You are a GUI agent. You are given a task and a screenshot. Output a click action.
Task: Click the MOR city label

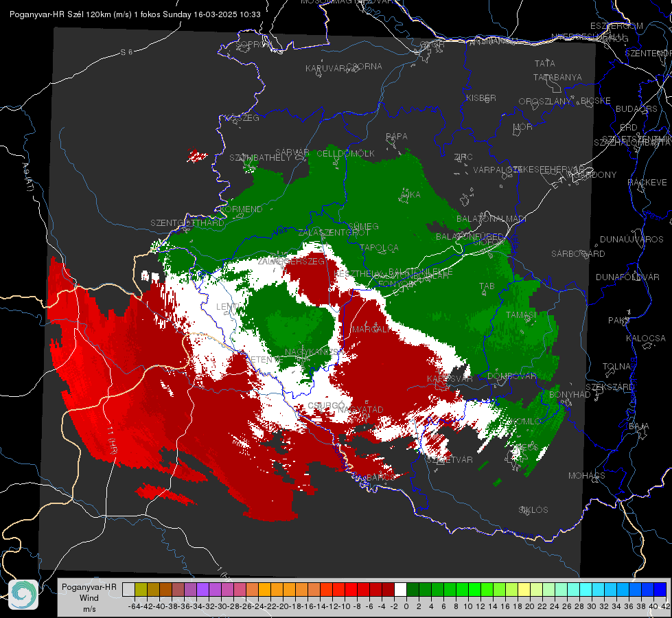click(523, 126)
